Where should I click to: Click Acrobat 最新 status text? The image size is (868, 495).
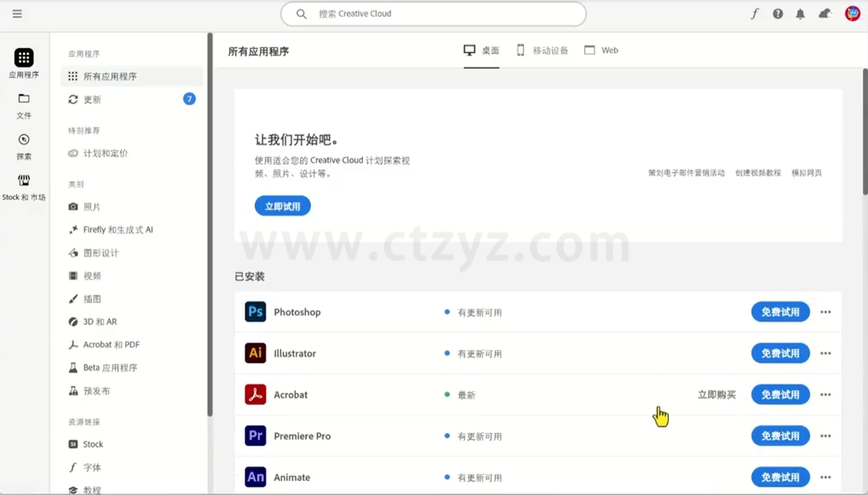click(466, 395)
